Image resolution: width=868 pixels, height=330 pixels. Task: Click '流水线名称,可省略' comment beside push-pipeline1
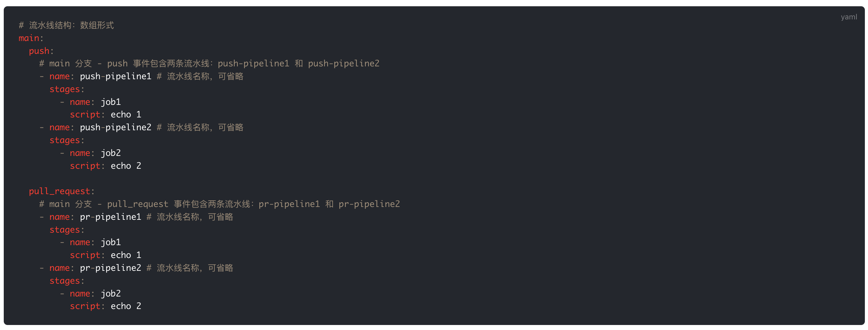point(205,76)
